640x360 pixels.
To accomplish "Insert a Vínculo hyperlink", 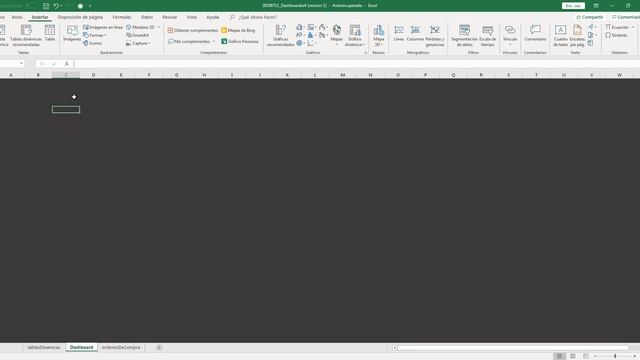I will 510,35.
